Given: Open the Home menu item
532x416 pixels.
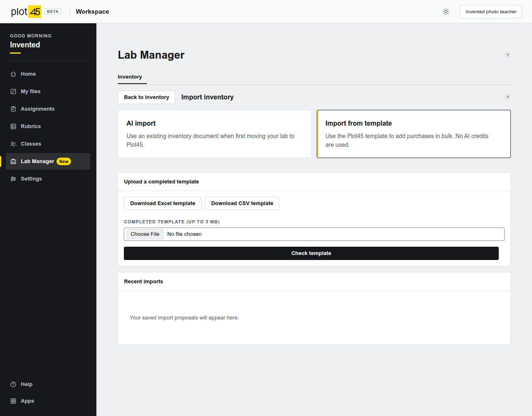Looking at the screenshot, I should (48, 74).
